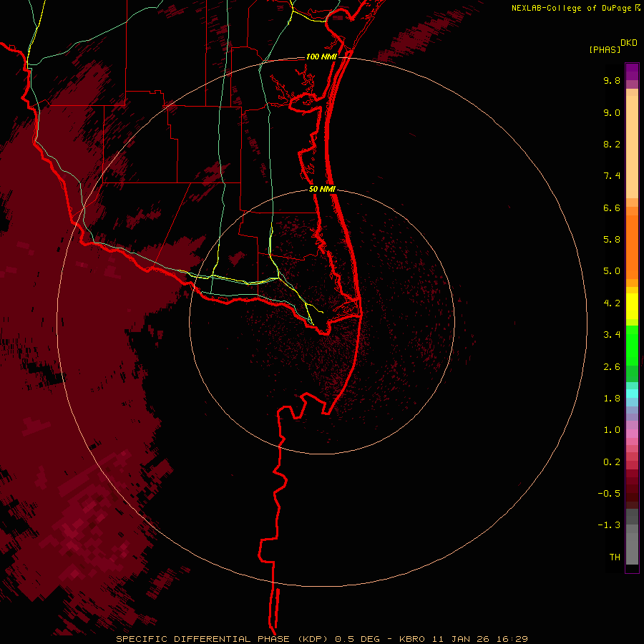
Task: Select the 1.0 scale label
Action: [612, 430]
